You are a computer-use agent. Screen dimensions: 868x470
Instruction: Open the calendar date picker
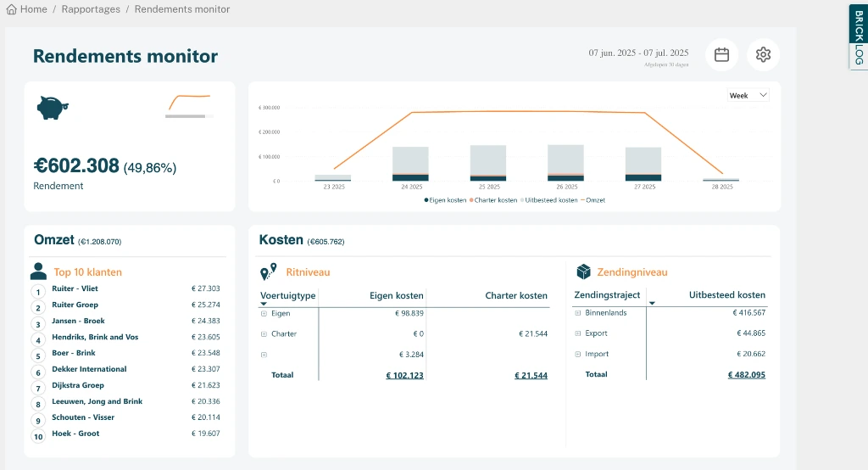click(x=721, y=54)
